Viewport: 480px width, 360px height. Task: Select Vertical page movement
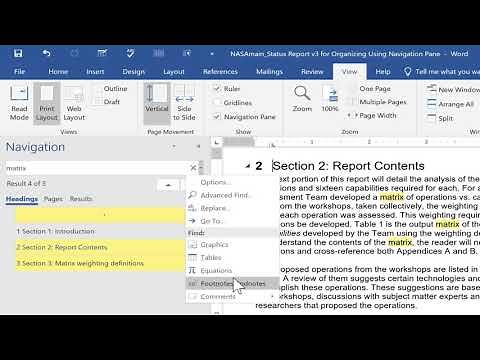(x=157, y=103)
